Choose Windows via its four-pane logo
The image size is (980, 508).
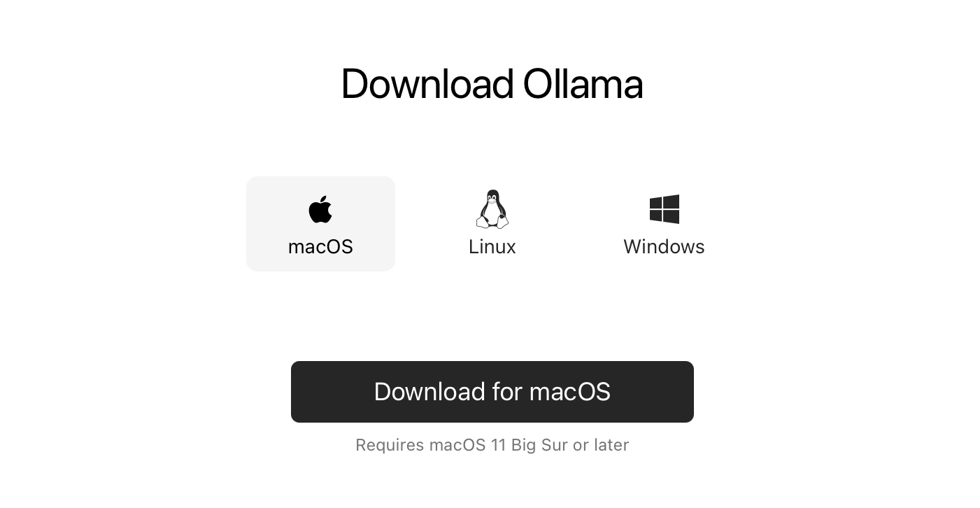click(x=665, y=209)
